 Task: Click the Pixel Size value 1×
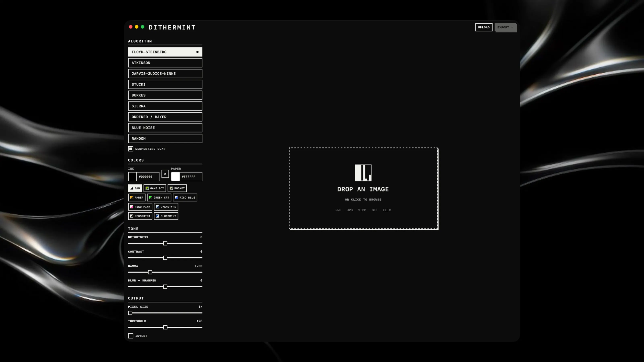200,306
